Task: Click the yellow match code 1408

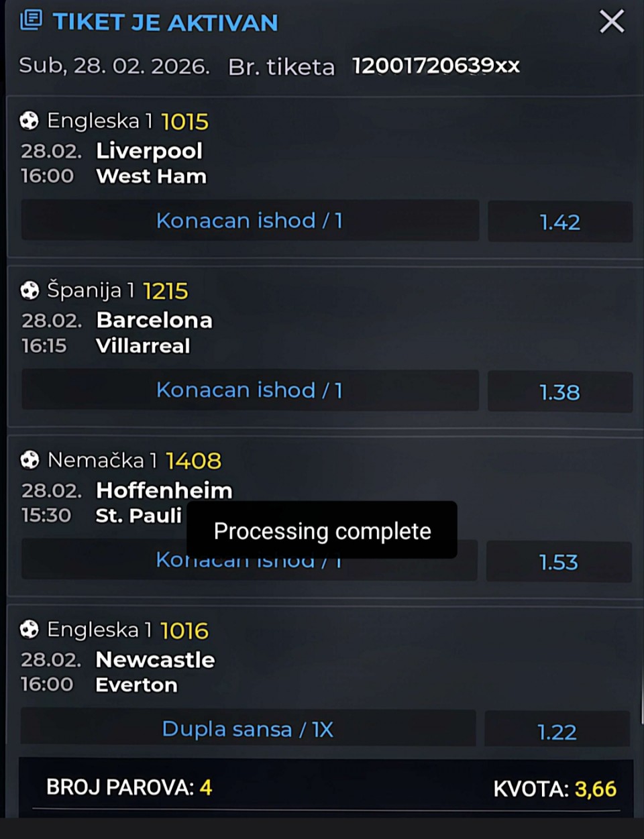Action: 193,461
